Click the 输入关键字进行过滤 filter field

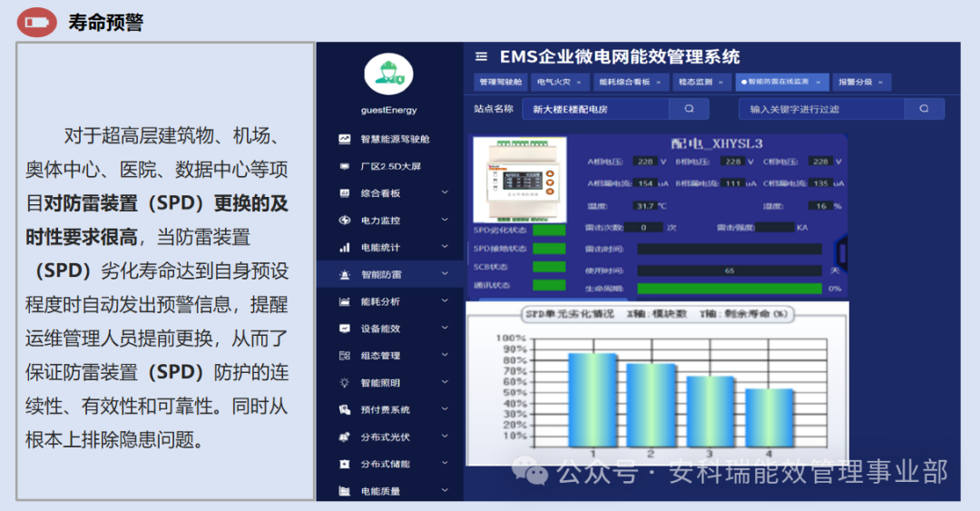[x=822, y=109]
